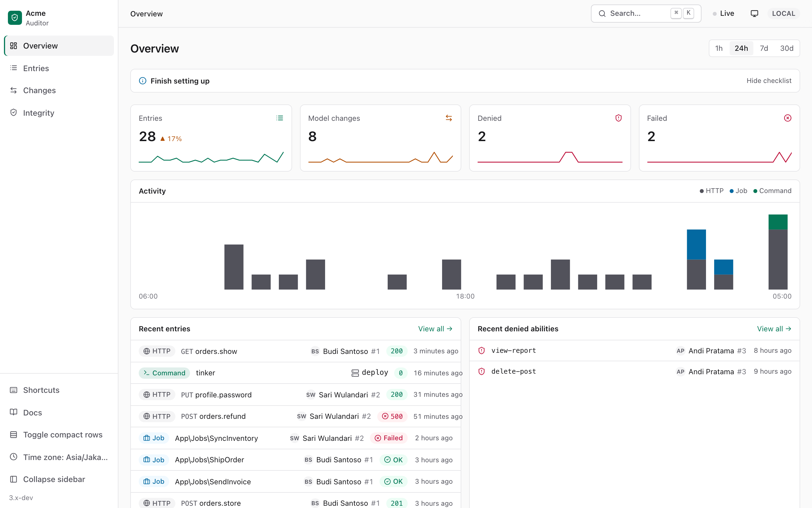The width and height of the screenshot is (812, 508).
Task: Click the server icon next to deploy
Action: click(355, 373)
